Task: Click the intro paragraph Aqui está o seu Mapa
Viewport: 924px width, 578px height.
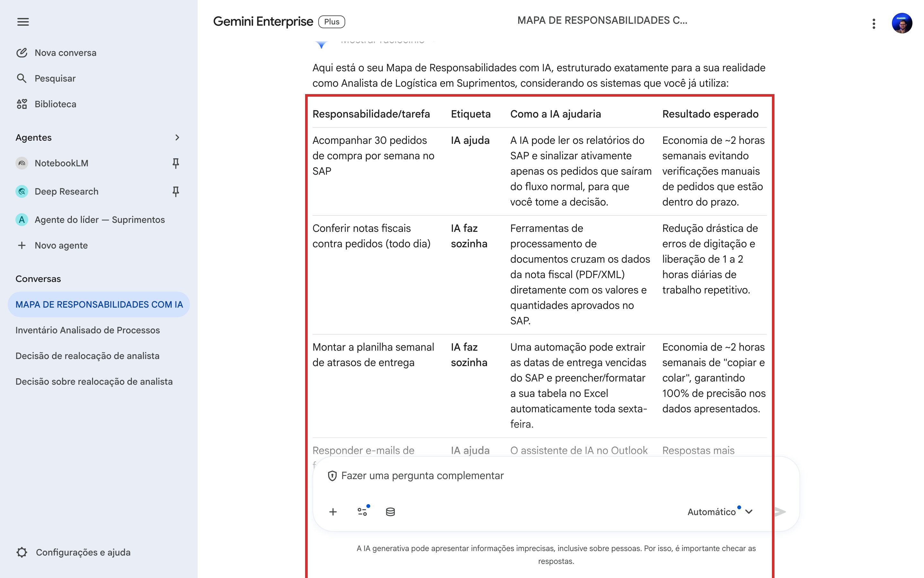Action: click(539, 75)
